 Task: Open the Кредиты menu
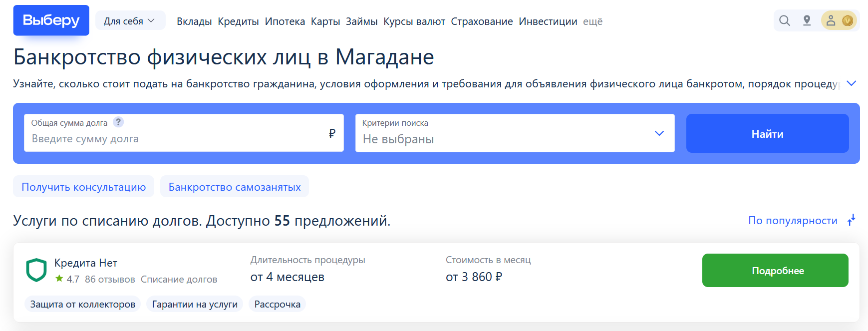coord(238,21)
